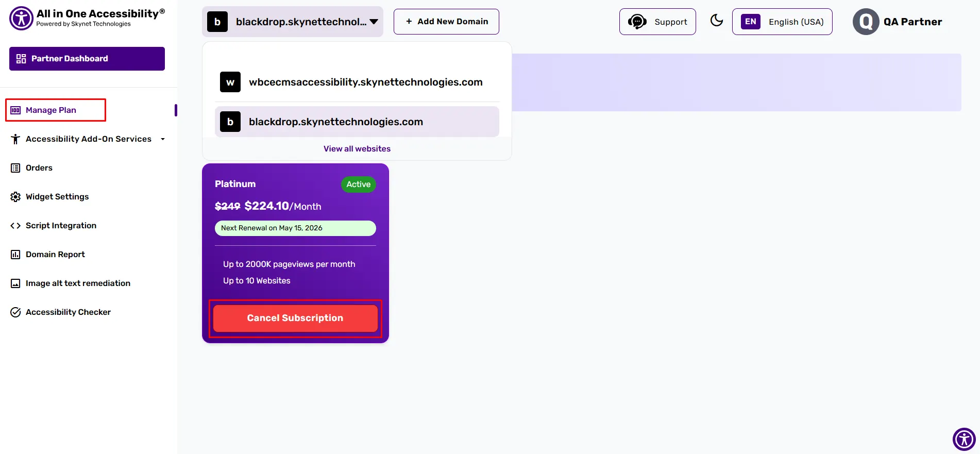Open Script Integration page
Image resolution: width=980 pixels, height=454 pixels.
coord(61,226)
